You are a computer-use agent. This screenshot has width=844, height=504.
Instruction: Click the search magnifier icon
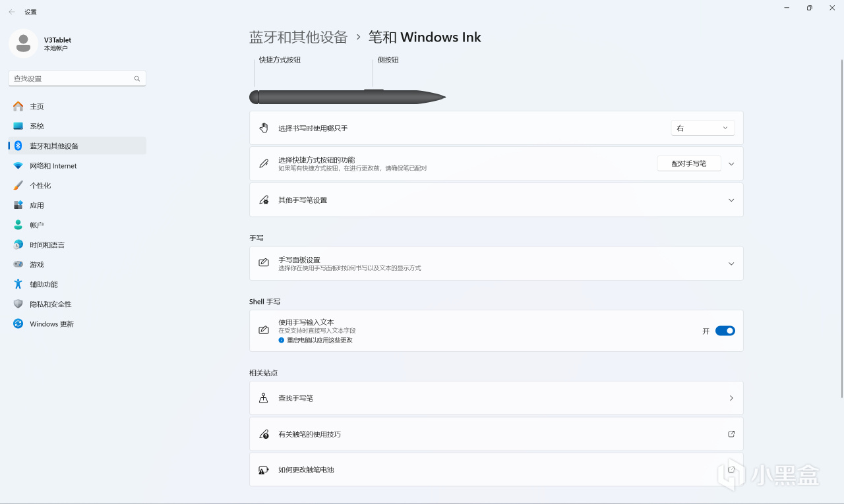tap(137, 78)
